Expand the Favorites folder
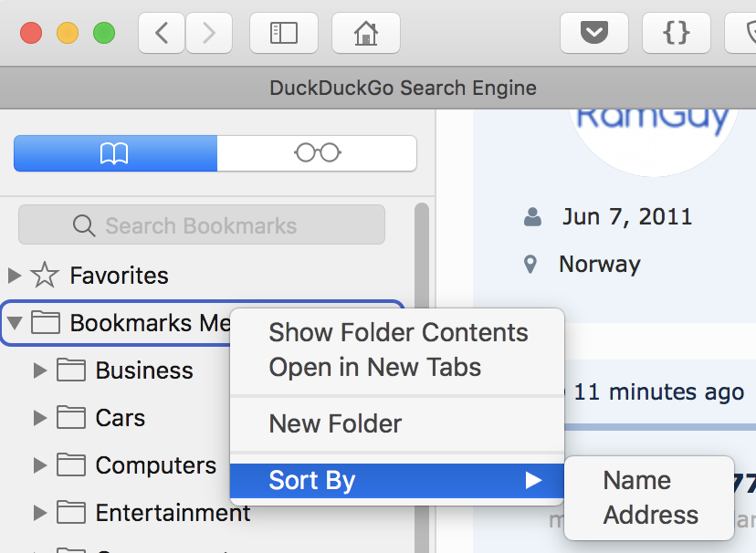This screenshot has width=756, height=553. click(14, 275)
